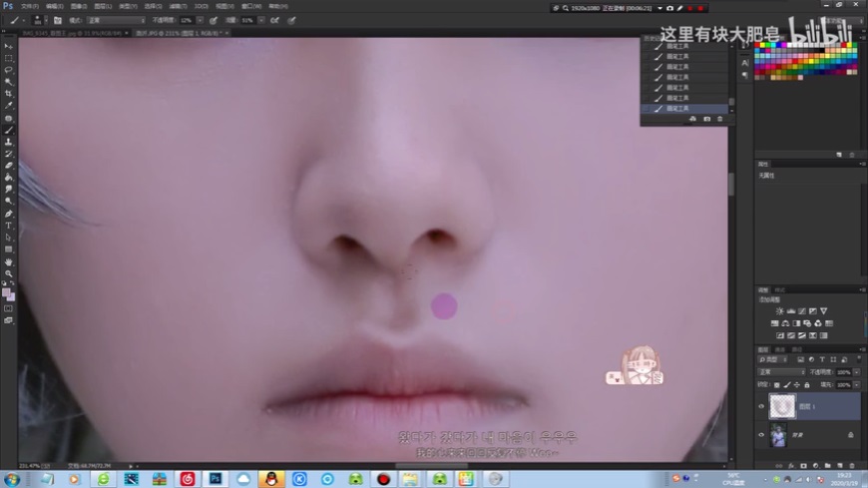Open the 滤镜(T) menu
The image size is (868, 488).
tap(178, 6)
